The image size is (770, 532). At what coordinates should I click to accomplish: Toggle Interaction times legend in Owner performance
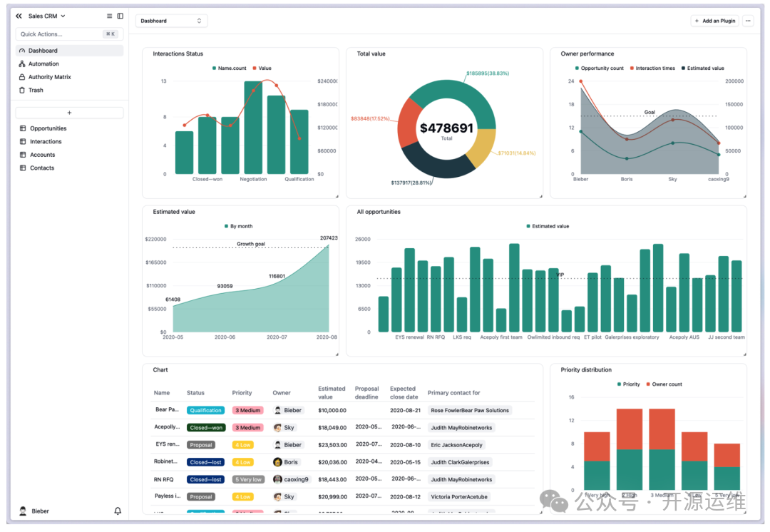652,68
